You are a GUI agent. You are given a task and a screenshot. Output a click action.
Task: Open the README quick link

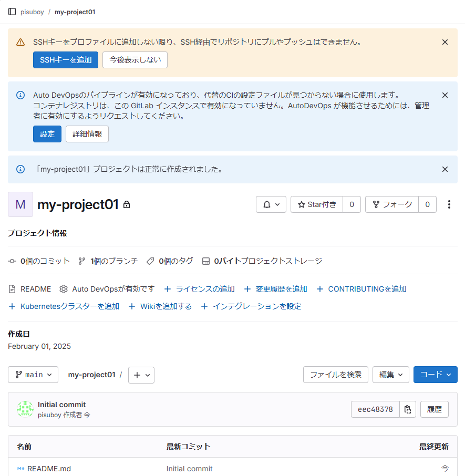tap(30, 289)
